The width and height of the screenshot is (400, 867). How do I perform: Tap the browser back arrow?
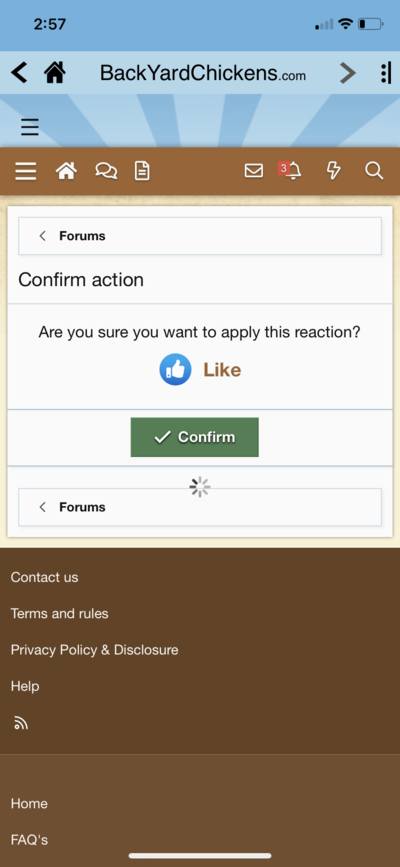pos(19,72)
